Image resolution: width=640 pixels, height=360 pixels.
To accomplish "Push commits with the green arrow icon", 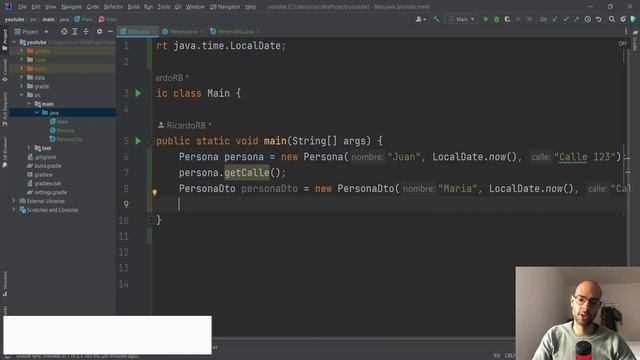I will [x=576, y=19].
